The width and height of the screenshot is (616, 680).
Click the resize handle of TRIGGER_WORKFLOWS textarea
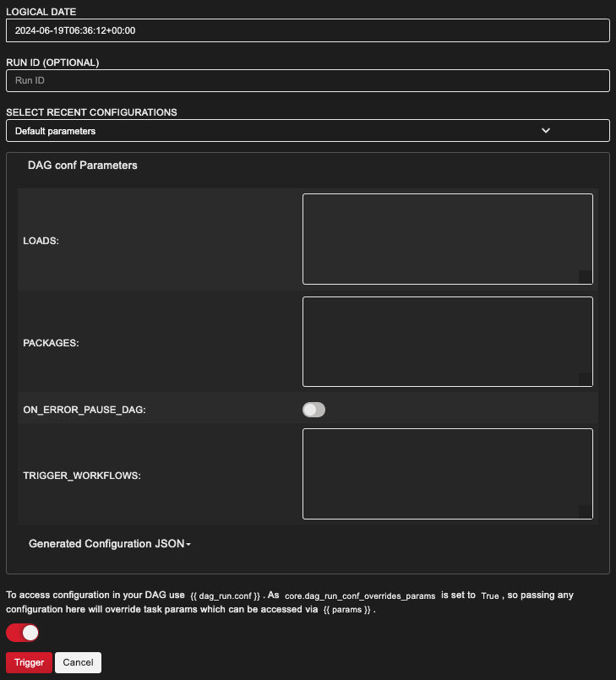(x=586, y=512)
